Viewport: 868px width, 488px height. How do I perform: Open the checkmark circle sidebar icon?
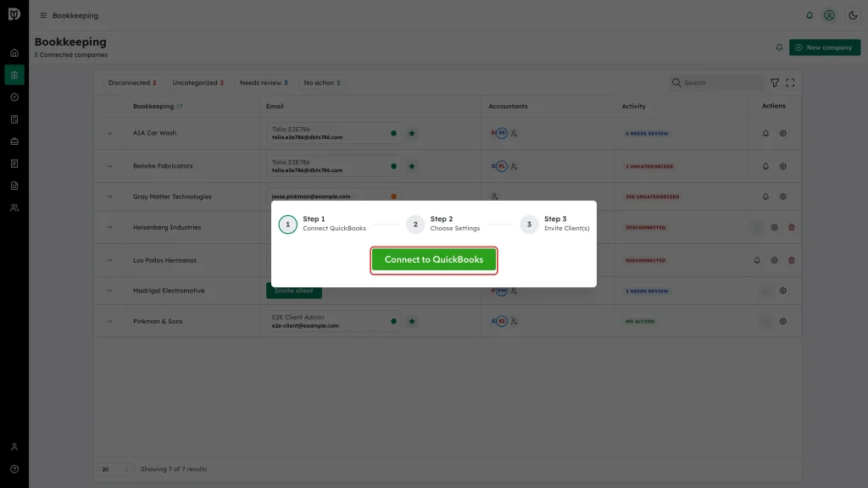pyautogui.click(x=14, y=97)
